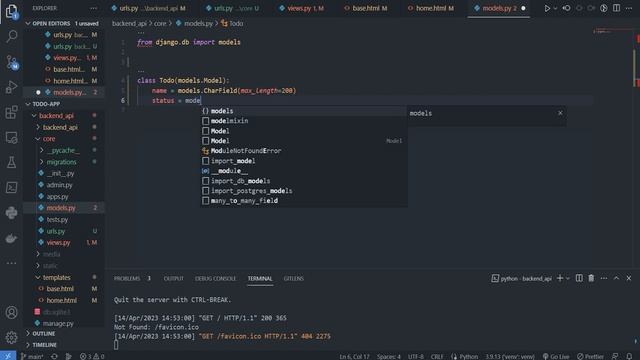Image resolution: width=640 pixels, height=360 pixels.
Task: Click the editor minimap overview
Action: 612,32
